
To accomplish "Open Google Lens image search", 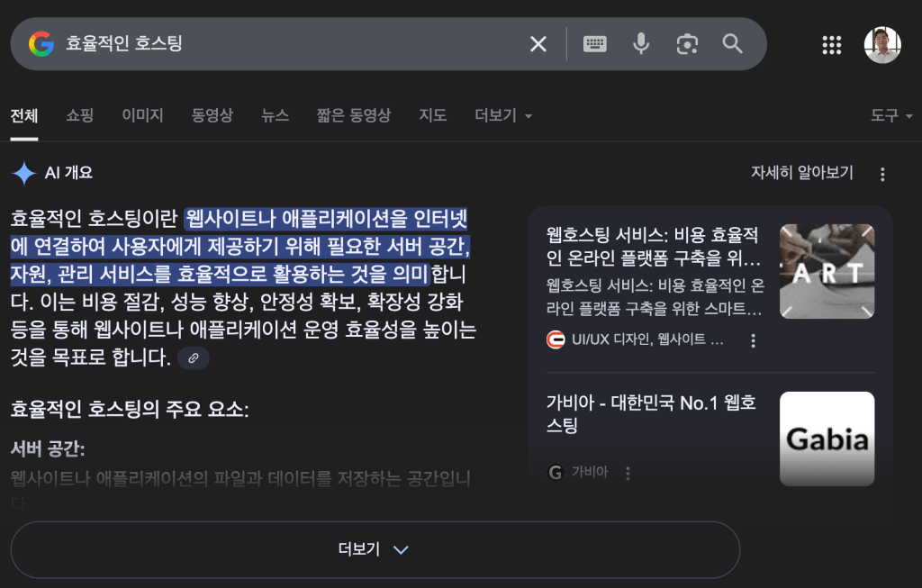I will pos(686,42).
